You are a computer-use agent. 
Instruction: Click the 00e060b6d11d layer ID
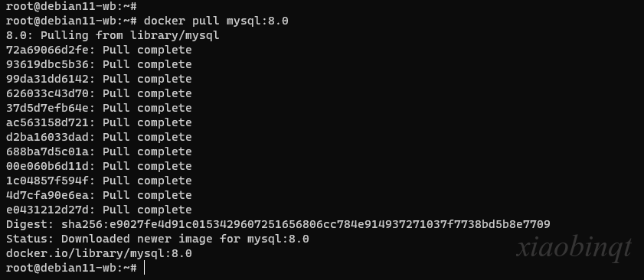[47, 166]
